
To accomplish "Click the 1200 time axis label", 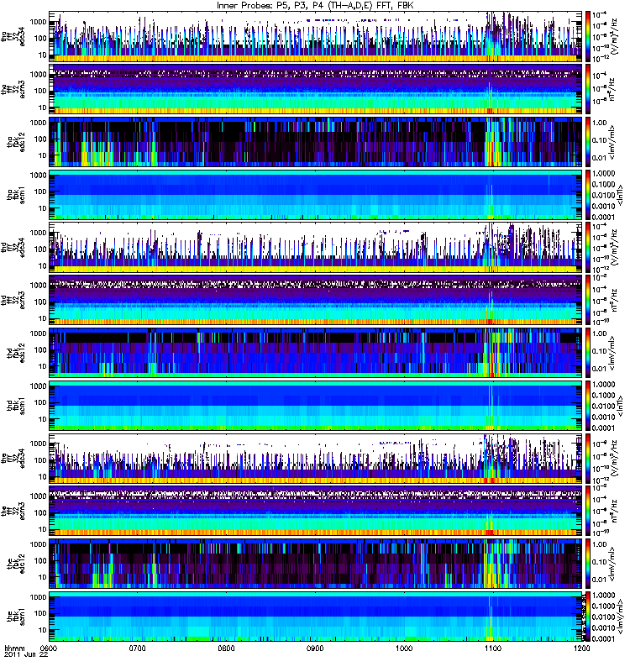I will click(x=581, y=648).
